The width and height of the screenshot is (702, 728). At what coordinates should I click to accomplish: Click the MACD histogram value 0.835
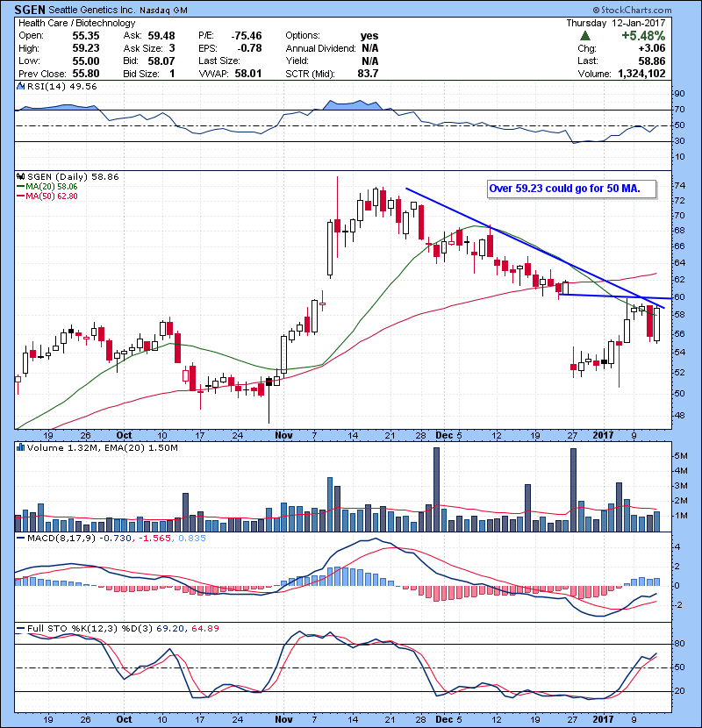(x=192, y=539)
